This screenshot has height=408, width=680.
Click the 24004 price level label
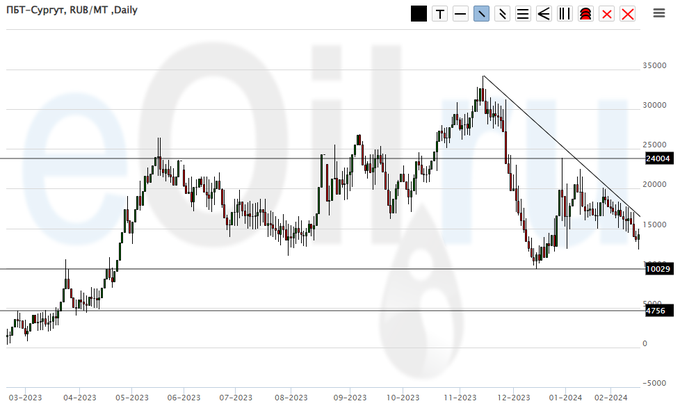point(657,159)
